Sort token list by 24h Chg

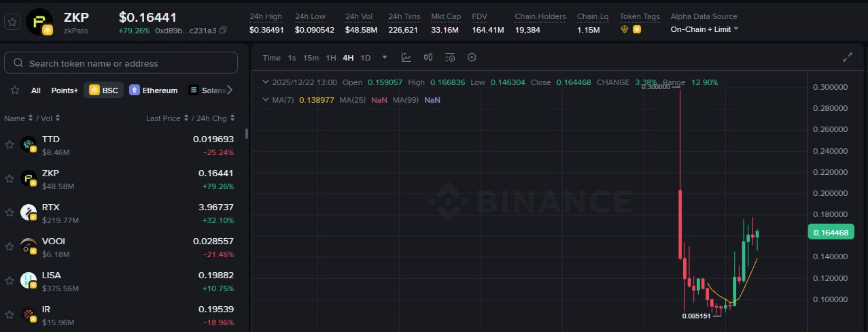tap(215, 118)
